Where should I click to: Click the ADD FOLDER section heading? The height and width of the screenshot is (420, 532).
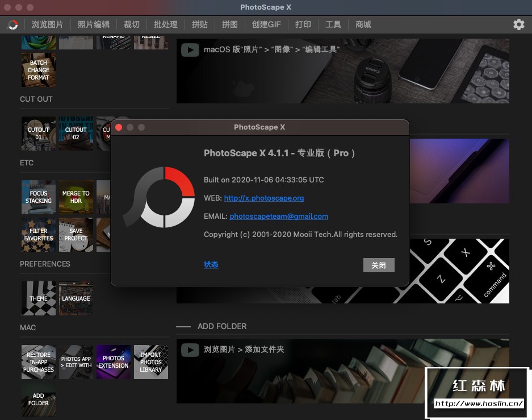[222, 326]
